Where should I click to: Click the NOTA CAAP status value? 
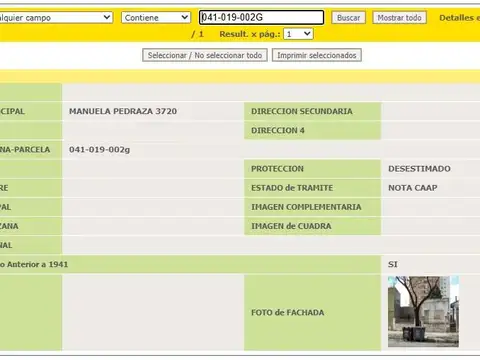click(413, 188)
